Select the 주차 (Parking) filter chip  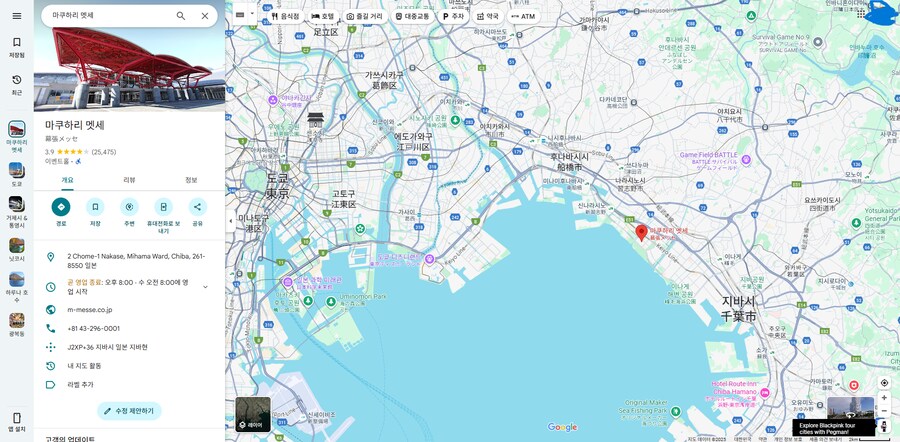tap(453, 16)
